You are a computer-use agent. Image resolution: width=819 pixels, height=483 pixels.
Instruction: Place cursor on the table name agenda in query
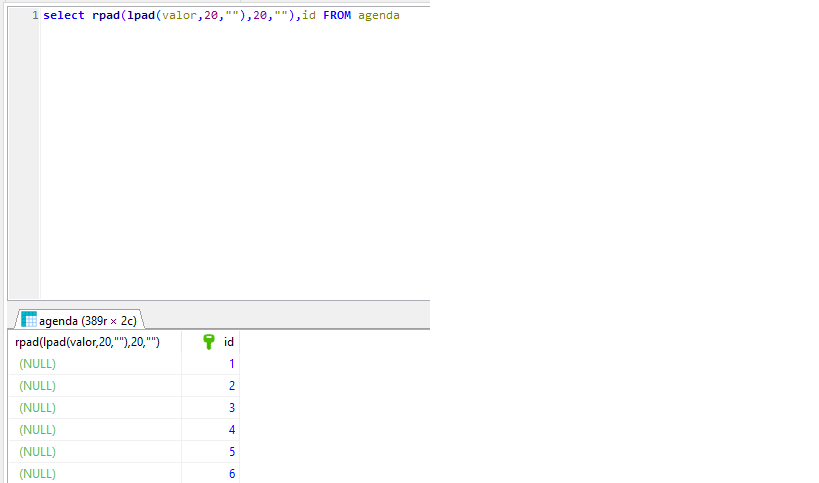coord(378,16)
